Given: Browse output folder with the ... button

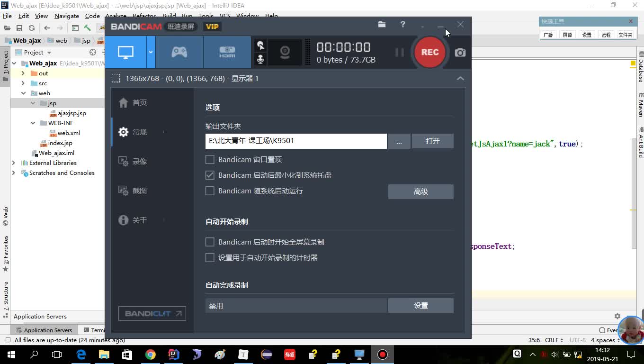Looking at the screenshot, I should 399,141.
